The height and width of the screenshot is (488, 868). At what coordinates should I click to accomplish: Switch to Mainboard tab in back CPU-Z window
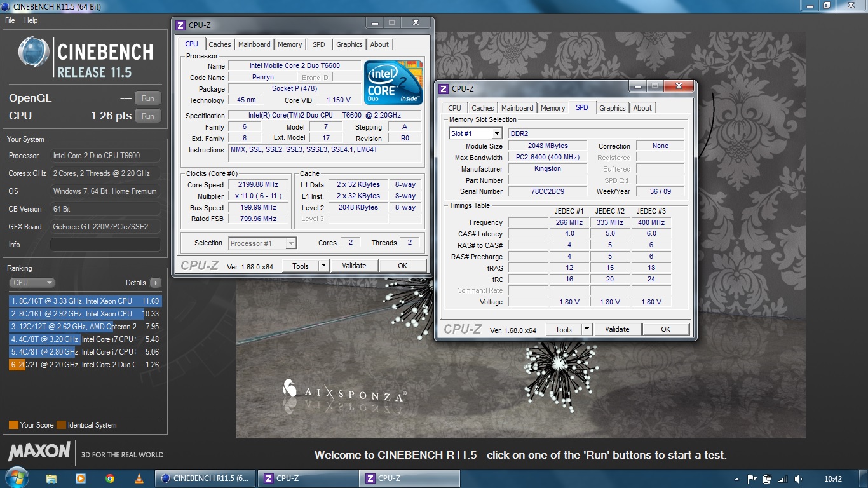[x=254, y=44]
